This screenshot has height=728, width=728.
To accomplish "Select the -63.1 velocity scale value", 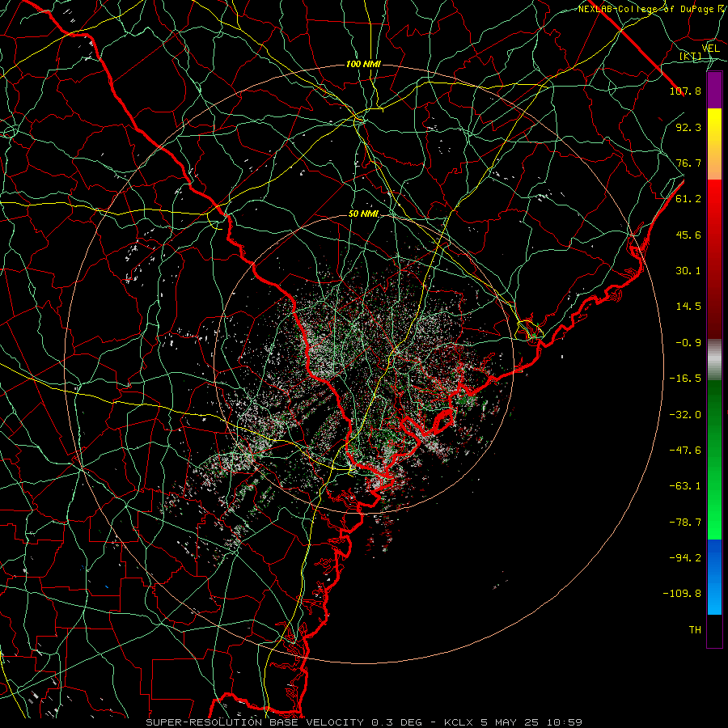I will coord(685,486).
